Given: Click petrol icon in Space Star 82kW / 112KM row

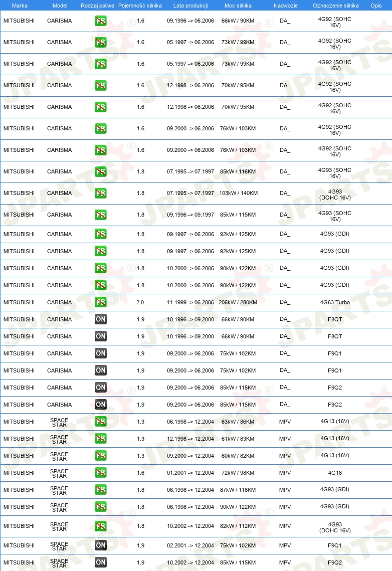Looking at the screenshot, I should 100,526.
